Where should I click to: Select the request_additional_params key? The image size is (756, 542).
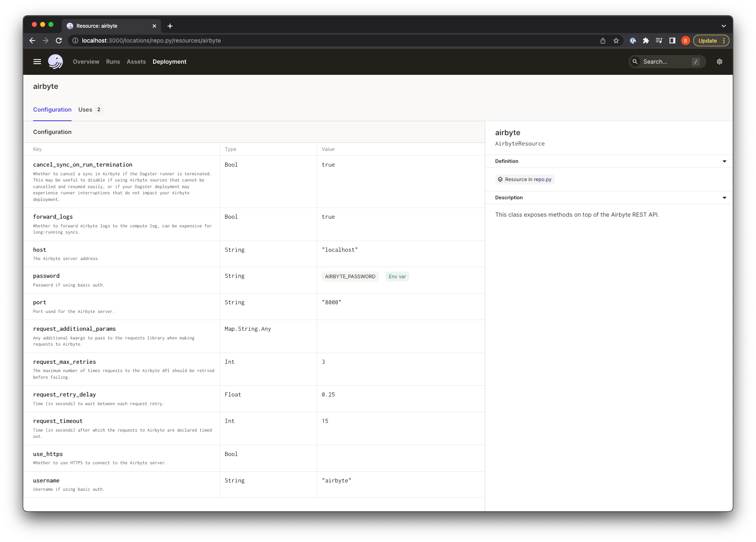pos(74,329)
